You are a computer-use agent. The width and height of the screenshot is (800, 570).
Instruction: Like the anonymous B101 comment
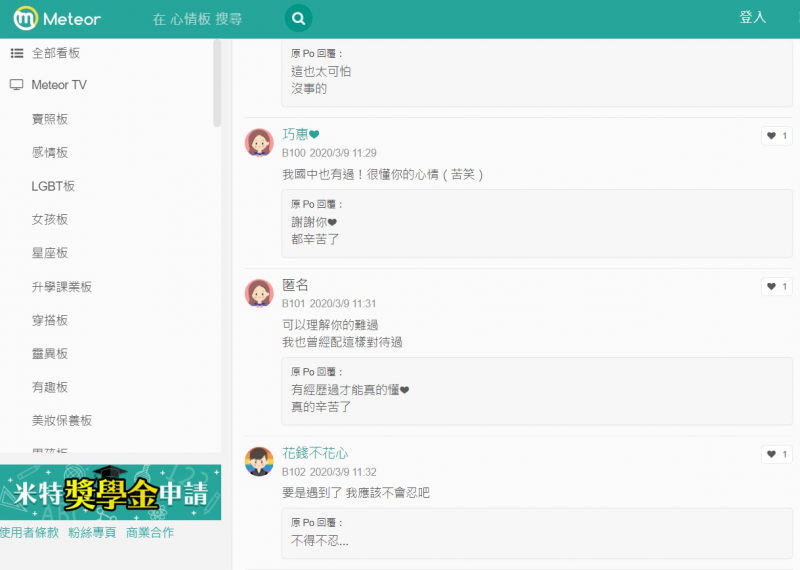click(776, 287)
